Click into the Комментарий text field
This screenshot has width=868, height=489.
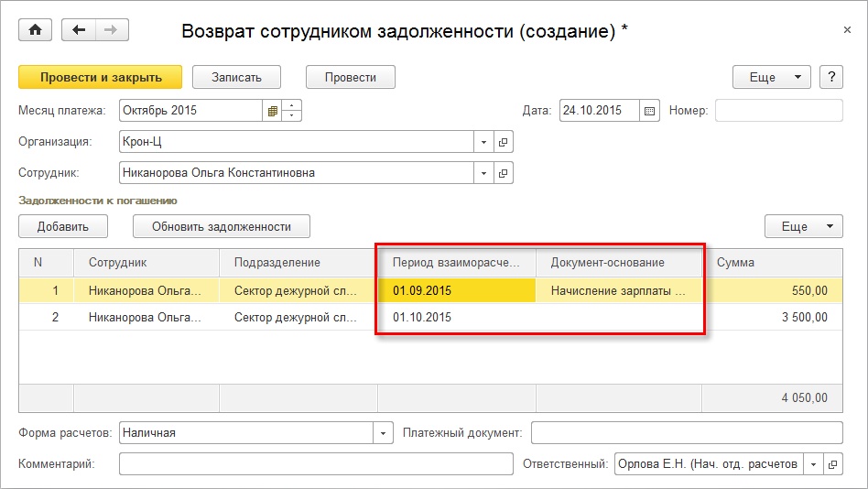point(316,464)
